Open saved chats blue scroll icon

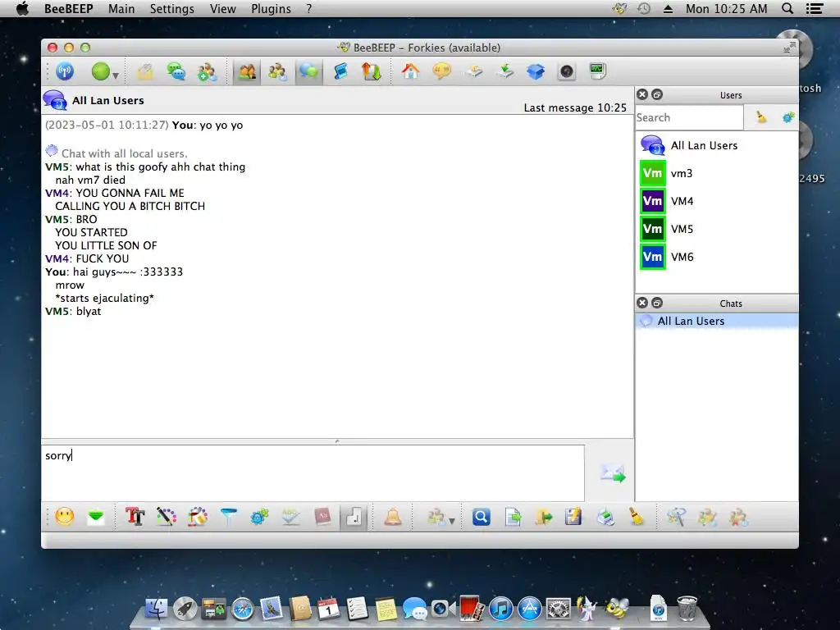pos(340,71)
